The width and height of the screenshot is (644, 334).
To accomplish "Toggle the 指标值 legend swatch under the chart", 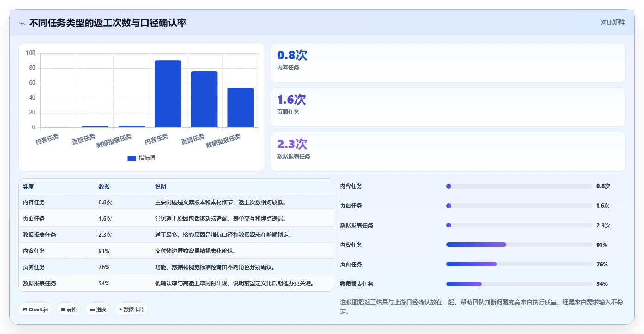I will point(132,158).
